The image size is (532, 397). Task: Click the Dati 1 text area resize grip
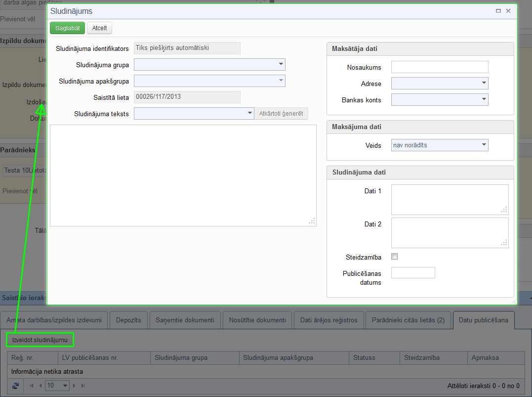tap(504, 210)
